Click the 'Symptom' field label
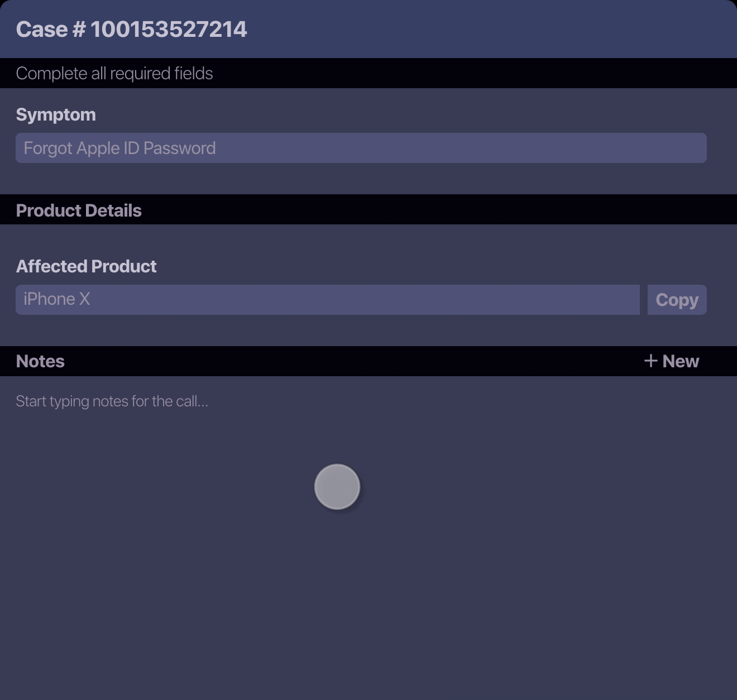Viewport: 737px width, 700px height. 56,114
